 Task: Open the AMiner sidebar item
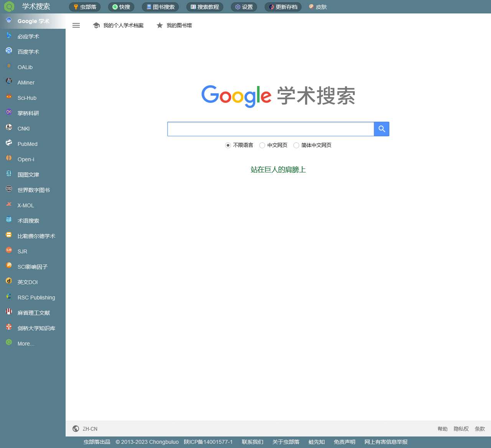[x=26, y=83]
